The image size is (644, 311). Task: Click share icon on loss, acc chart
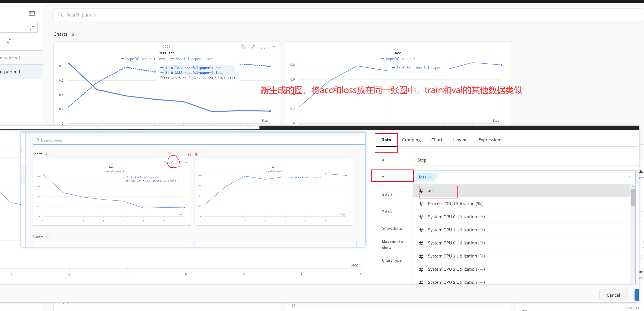[243, 47]
